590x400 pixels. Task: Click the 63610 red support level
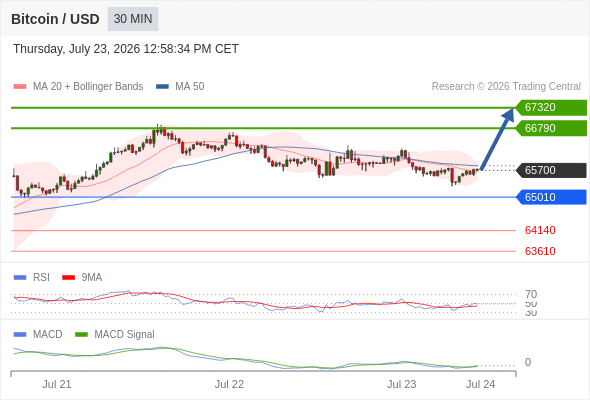(x=540, y=251)
